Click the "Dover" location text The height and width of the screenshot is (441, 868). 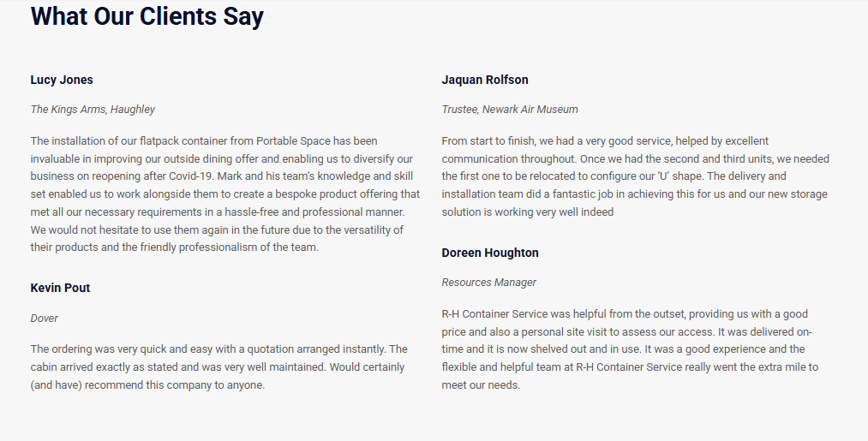tap(45, 319)
